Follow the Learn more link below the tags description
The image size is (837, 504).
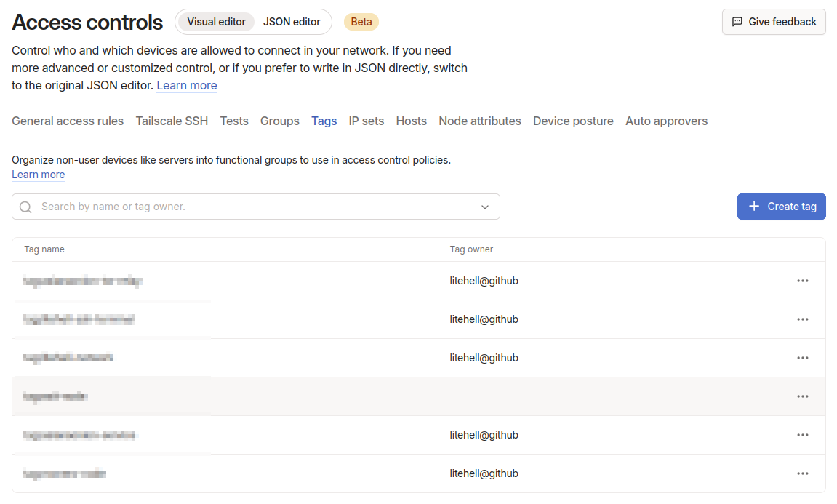click(x=39, y=175)
